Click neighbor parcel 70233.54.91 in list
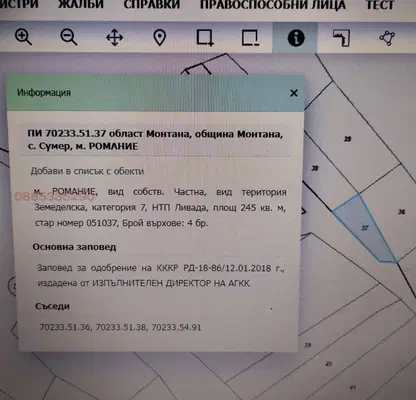Viewport: 416px width, 400px height. [176, 327]
